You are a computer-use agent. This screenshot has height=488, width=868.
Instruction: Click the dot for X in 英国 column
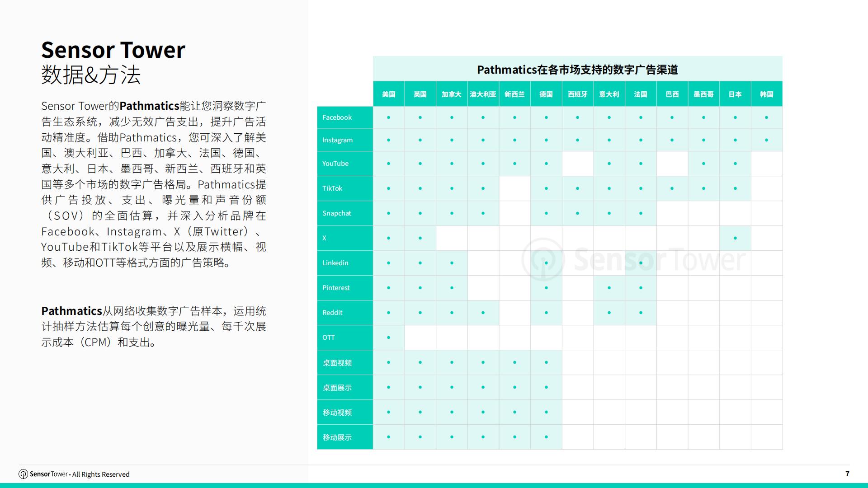[420, 238]
